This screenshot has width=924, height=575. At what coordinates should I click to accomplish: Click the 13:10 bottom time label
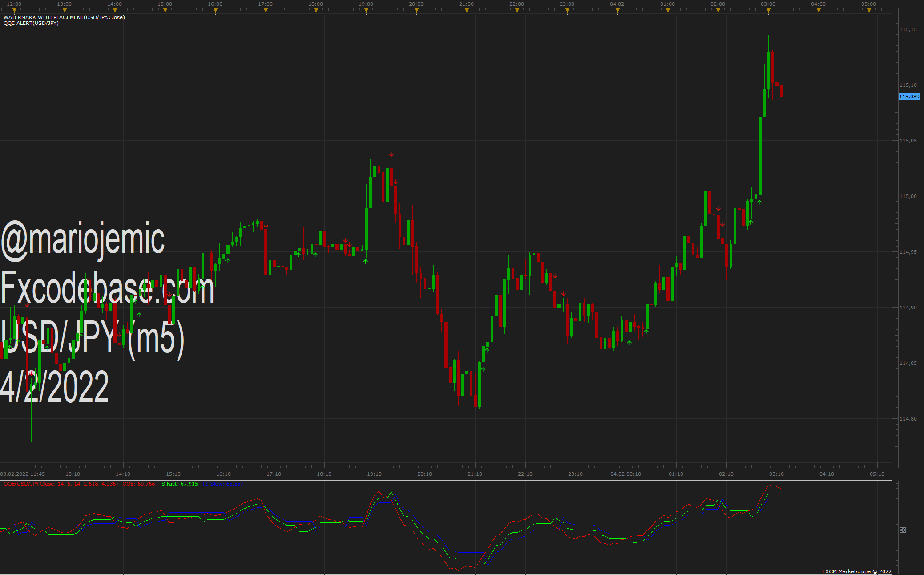click(73, 474)
